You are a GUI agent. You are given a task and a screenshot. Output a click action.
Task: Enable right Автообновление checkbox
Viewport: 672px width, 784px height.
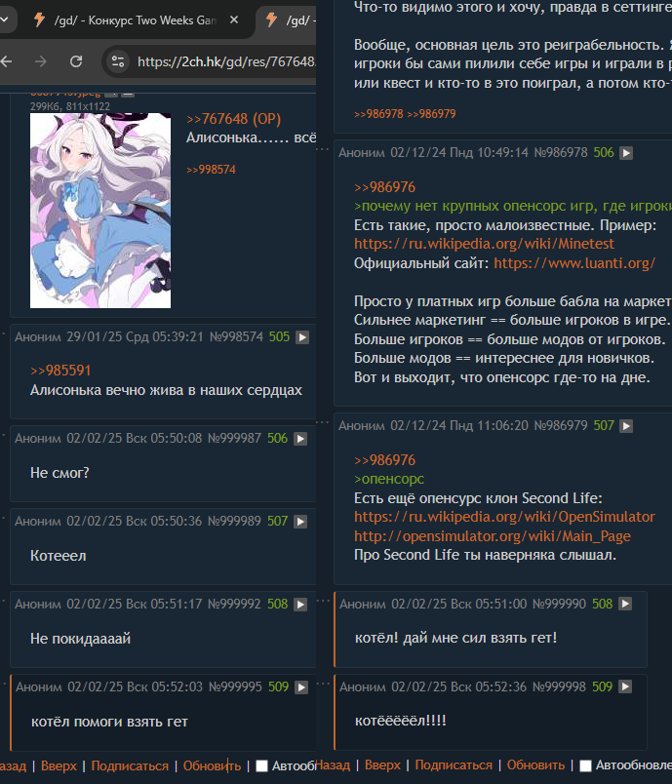[x=585, y=765]
